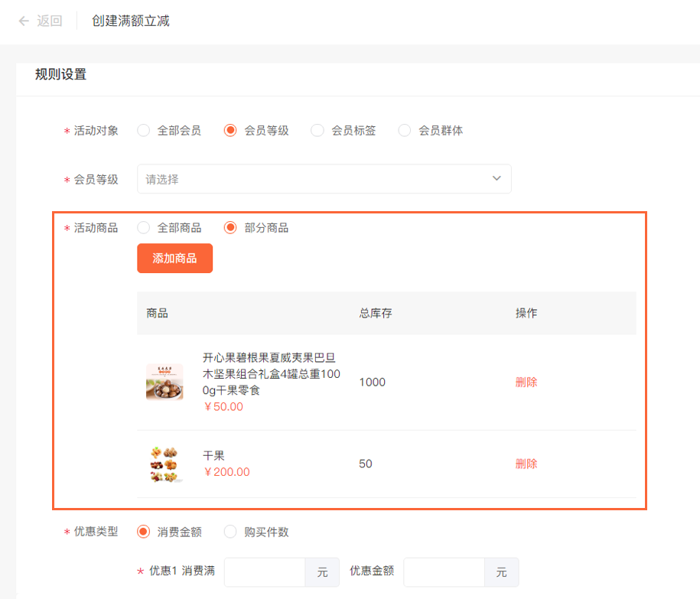Delete the 干果 product row

coord(526,464)
